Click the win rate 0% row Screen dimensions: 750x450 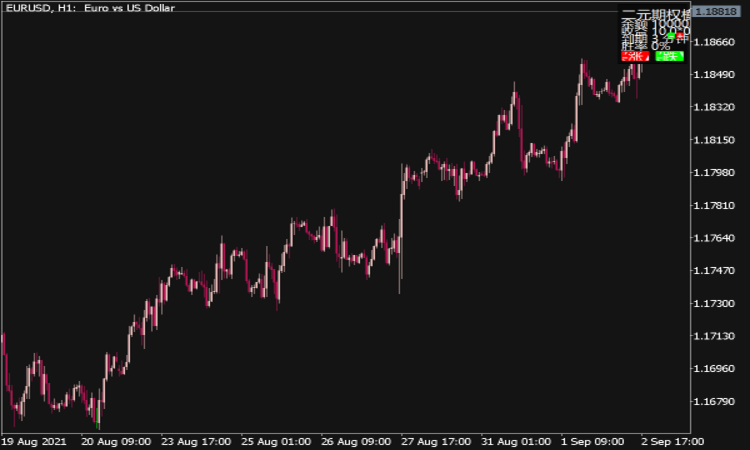pos(646,46)
